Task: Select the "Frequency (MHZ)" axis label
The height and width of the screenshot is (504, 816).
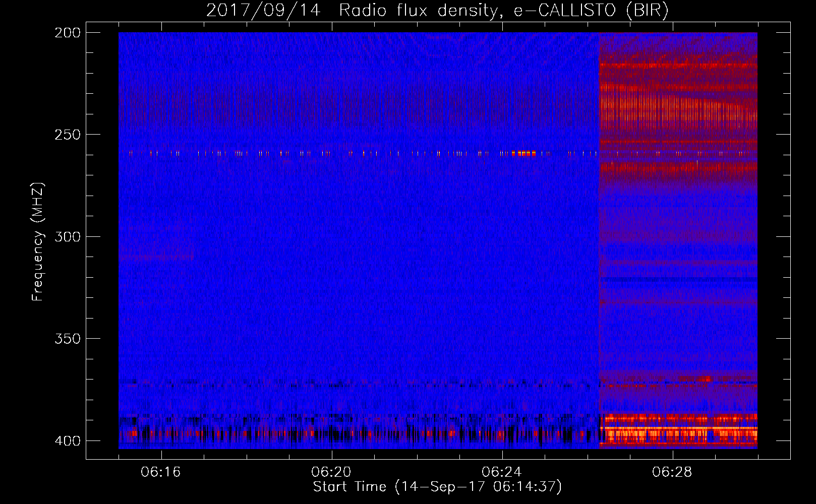Action: pyautogui.click(x=38, y=241)
